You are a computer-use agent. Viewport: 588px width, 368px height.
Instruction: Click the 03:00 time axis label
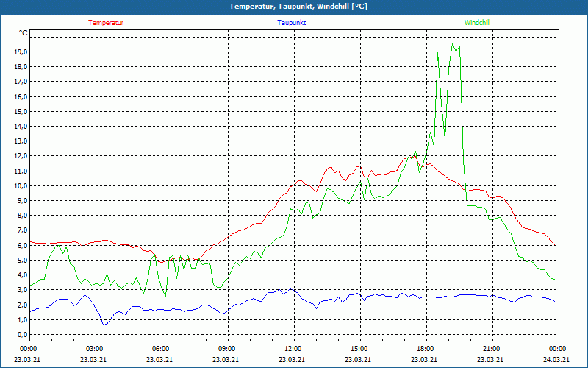pyautogui.click(x=93, y=349)
